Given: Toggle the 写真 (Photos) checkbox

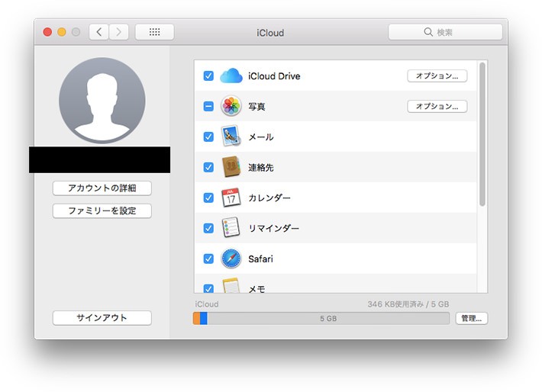Looking at the screenshot, I should click(208, 106).
